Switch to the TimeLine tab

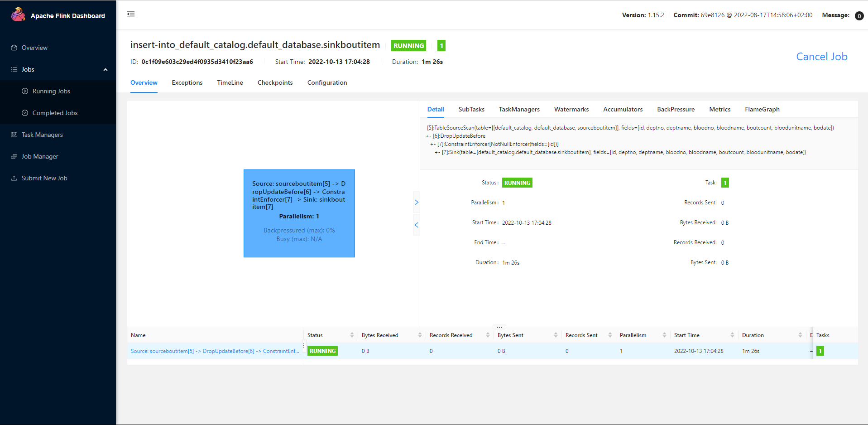coord(230,82)
